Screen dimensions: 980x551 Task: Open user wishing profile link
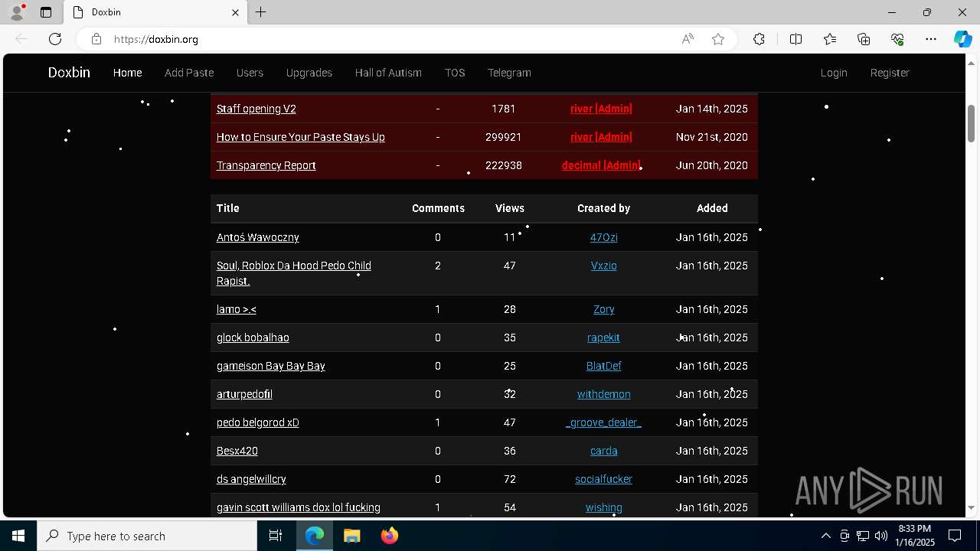[x=604, y=507]
